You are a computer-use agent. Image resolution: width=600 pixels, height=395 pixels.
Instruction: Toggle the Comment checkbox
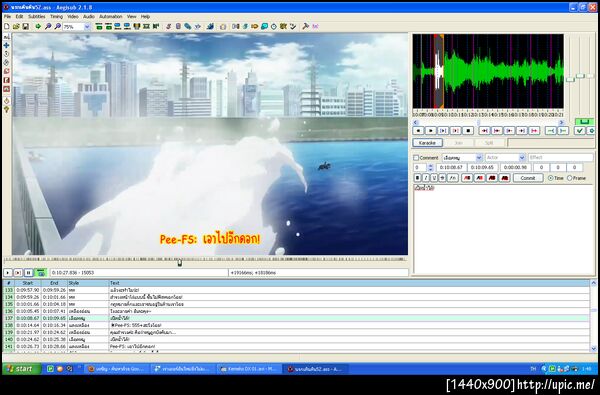click(416, 158)
